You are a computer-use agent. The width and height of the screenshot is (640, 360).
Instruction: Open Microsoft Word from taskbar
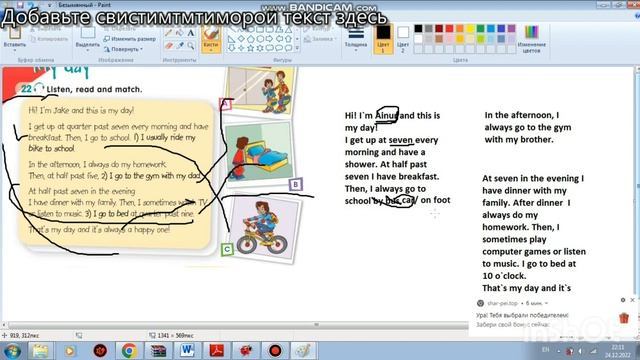tap(187, 351)
